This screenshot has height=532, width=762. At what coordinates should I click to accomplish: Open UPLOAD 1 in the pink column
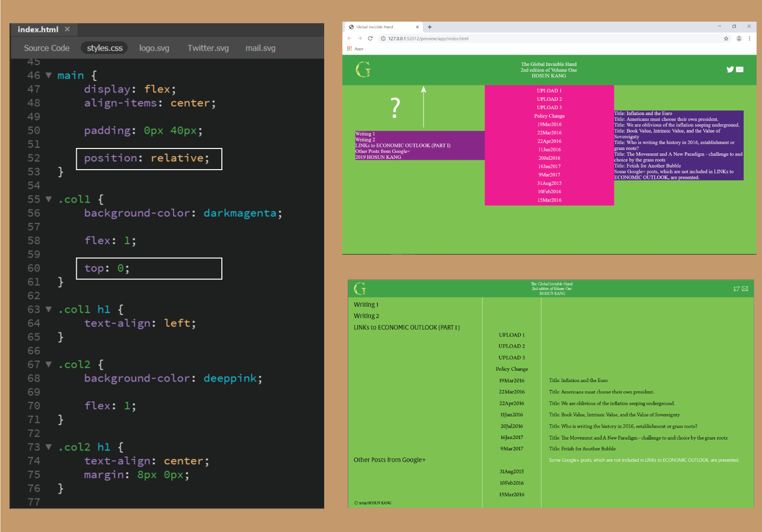pyautogui.click(x=549, y=90)
